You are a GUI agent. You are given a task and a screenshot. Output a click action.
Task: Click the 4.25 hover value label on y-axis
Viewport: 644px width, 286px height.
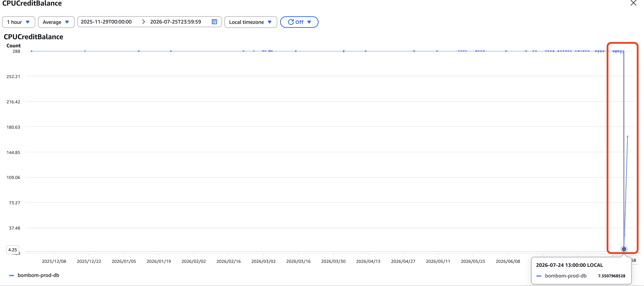12,249
